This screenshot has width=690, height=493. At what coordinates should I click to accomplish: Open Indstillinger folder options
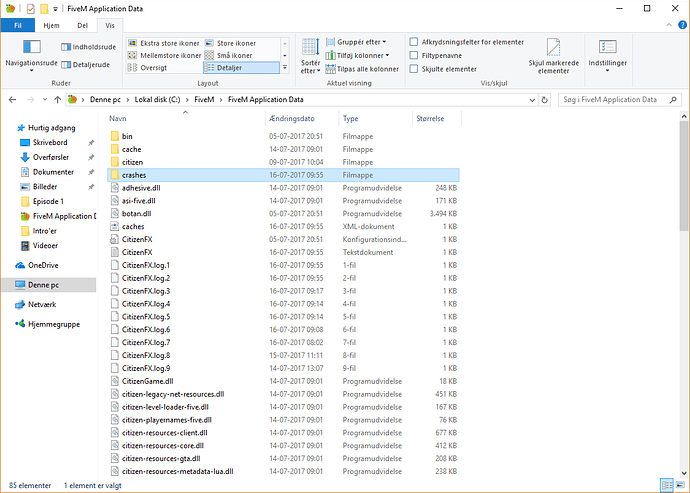(607, 56)
